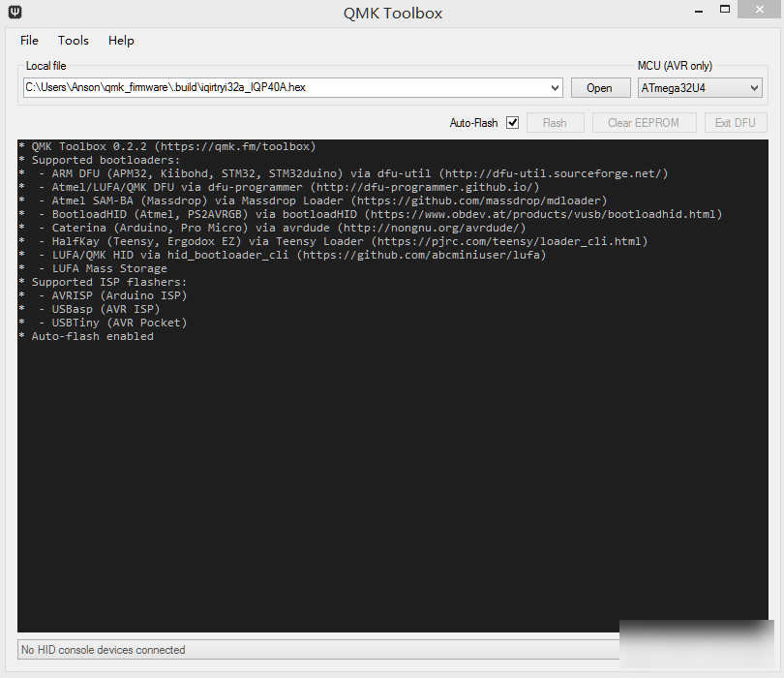
Task: Click the 'Supported bootloaders:' log line
Action: click(x=100, y=160)
